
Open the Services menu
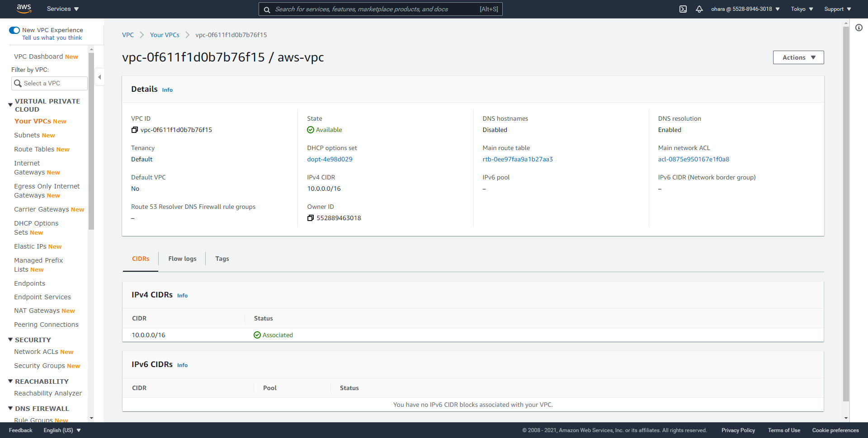(x=63, y=9)
